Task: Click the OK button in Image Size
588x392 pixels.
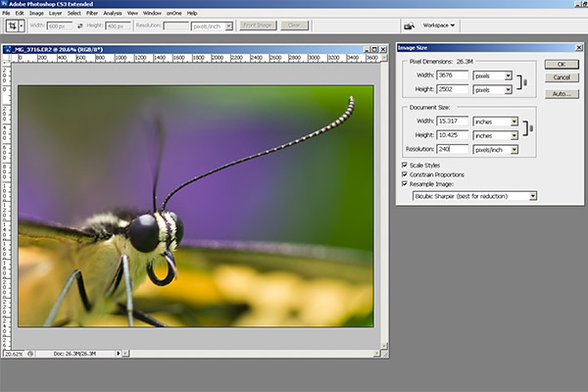Action: click(x=562, y=64)
